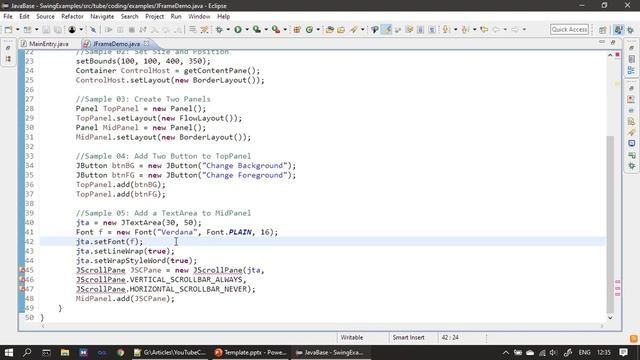The width and height of the screenshot is (640, 360).
Task: Click the Last Edit Location icon
Action: (x=484, y=29)
